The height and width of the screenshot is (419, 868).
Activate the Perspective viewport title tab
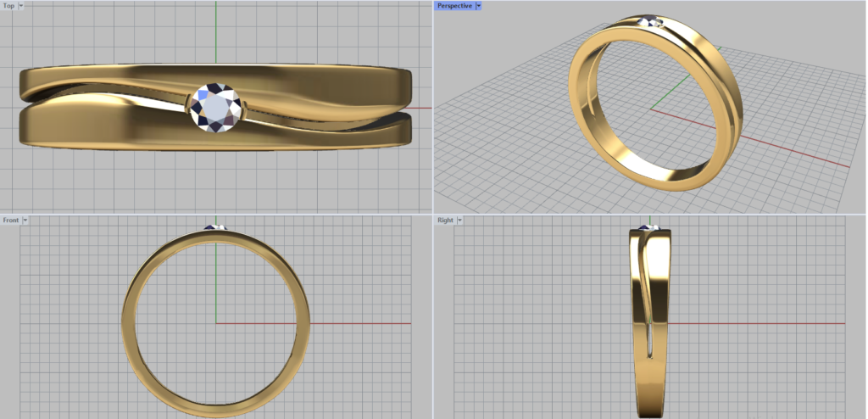click(x=454, y=6)
